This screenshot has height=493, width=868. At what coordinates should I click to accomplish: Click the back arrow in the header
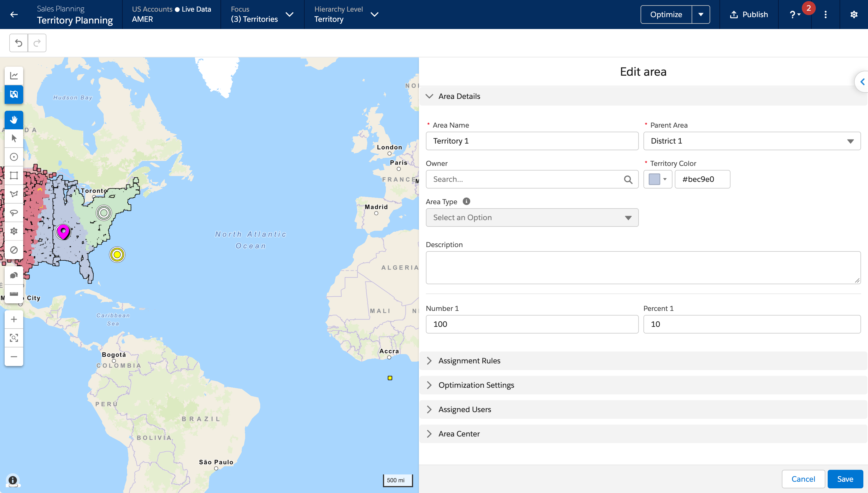14,14
